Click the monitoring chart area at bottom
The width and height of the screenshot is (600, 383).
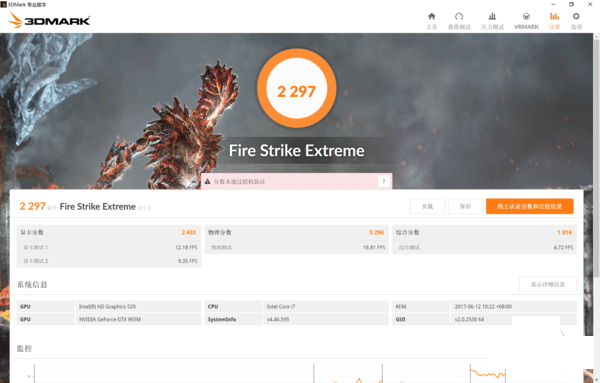(270, 373)
